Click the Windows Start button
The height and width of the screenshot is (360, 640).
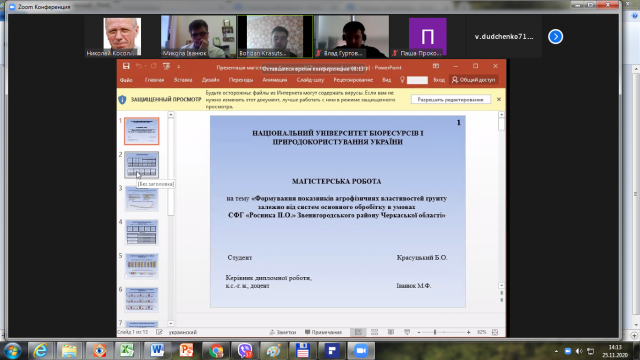(x=13, y=351)
